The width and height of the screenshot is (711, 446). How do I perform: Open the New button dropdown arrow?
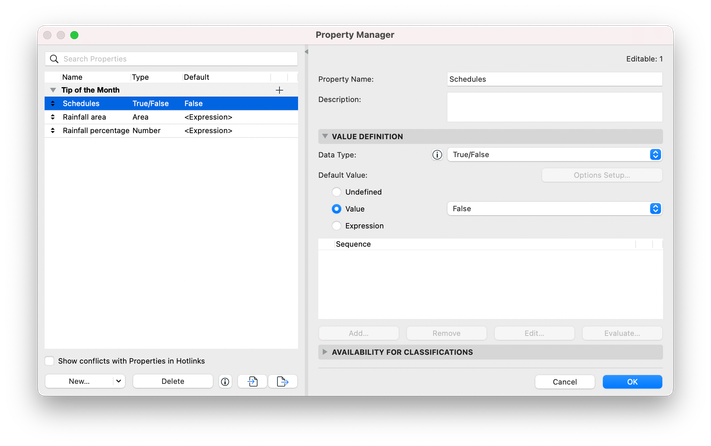tap(118, 382)
